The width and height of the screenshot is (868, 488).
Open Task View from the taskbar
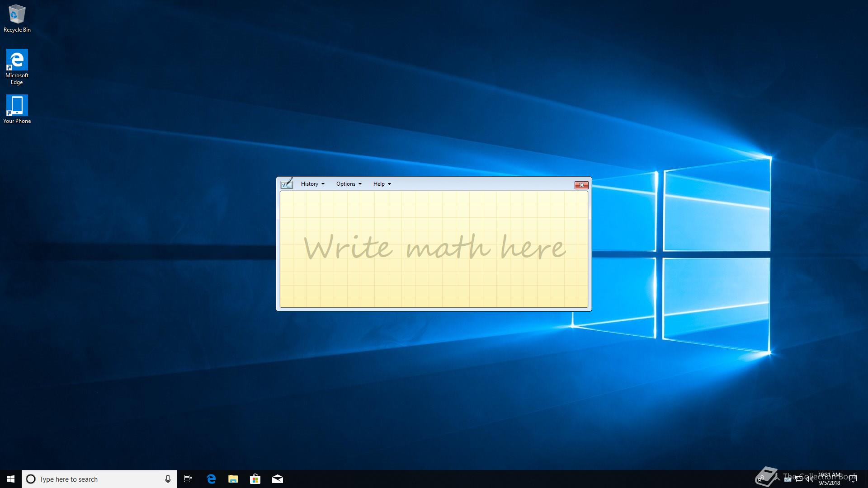188,479
